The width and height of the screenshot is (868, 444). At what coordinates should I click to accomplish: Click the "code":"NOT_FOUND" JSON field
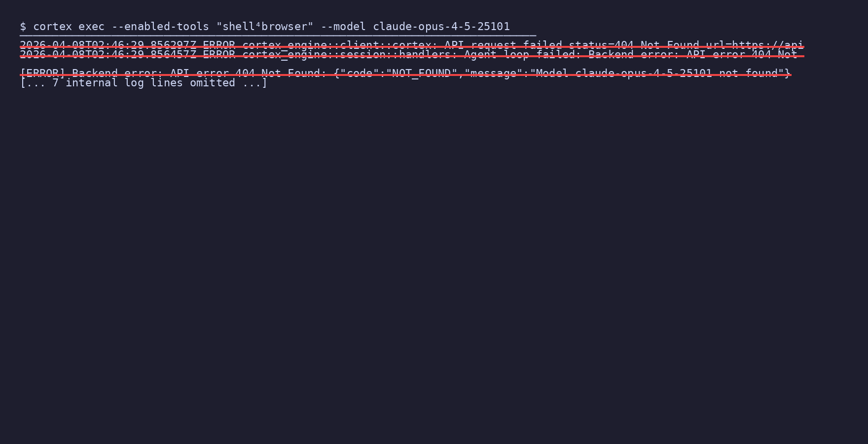pyautogui.click(x=398, y=74)
